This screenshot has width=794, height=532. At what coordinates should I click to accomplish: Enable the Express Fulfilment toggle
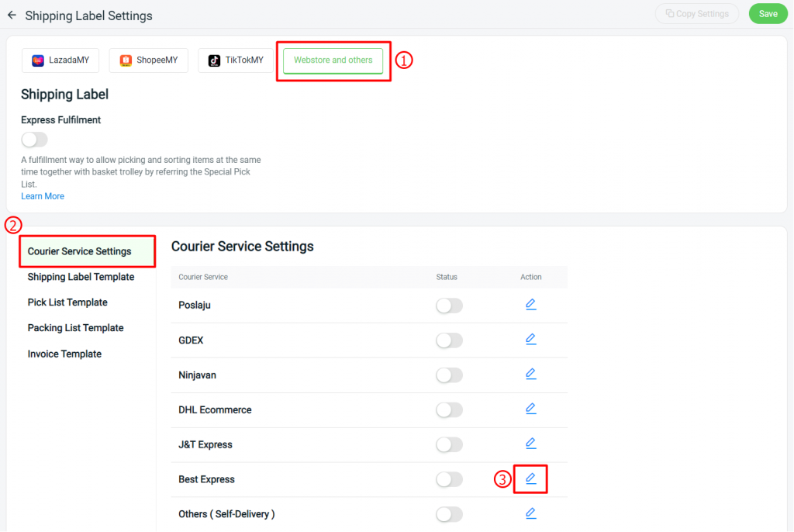34,140
